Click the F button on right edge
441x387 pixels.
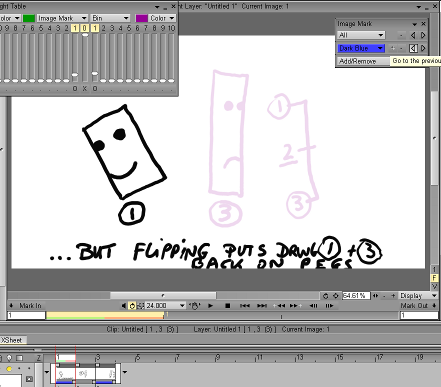pyautogui.click(x=434, y=278)
